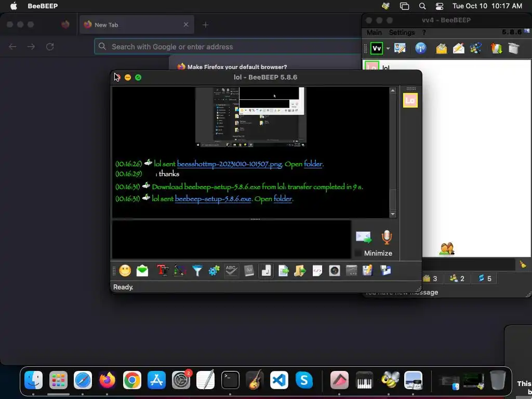Click the received screenshot thumbnail in chat

coord(251,117)
